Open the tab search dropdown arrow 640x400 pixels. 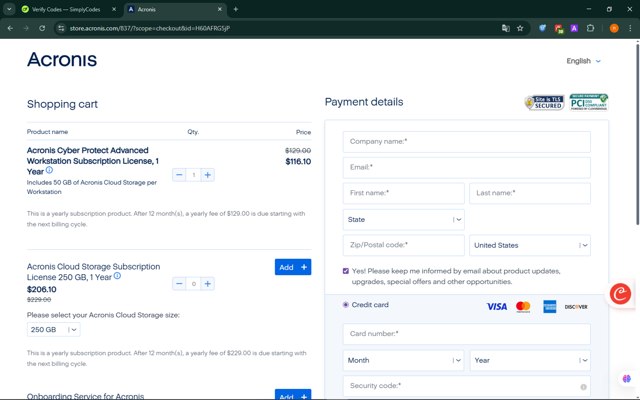coord(9,9)
